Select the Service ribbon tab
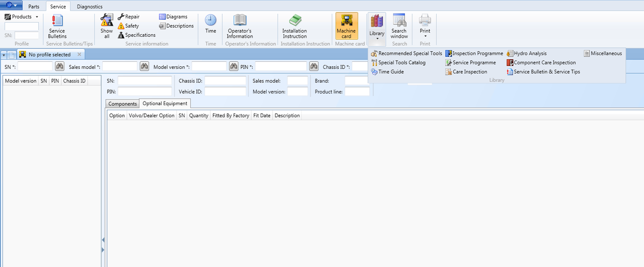Image resolution: width=644 pixels, height=267 pixels. (x=58, y=7)
